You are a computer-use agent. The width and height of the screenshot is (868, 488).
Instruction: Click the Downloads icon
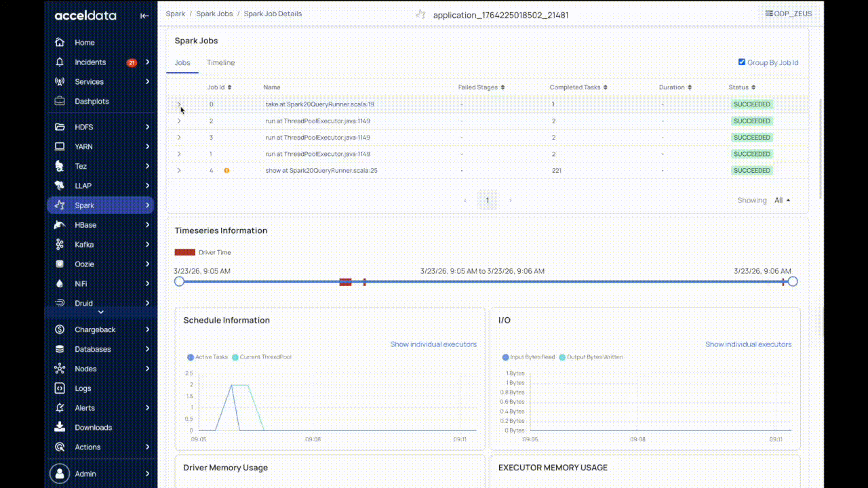tap(60, 427)
